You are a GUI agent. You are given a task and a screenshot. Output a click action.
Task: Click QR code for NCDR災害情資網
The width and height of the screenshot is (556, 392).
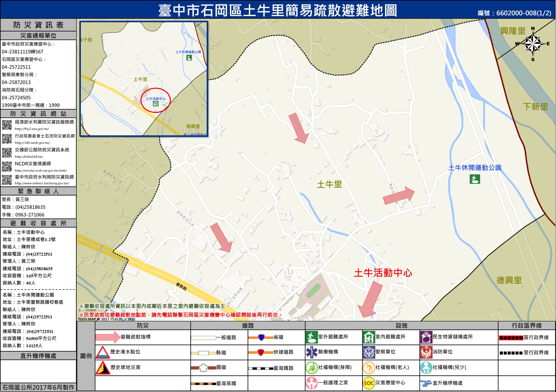[x=7, y=166]
